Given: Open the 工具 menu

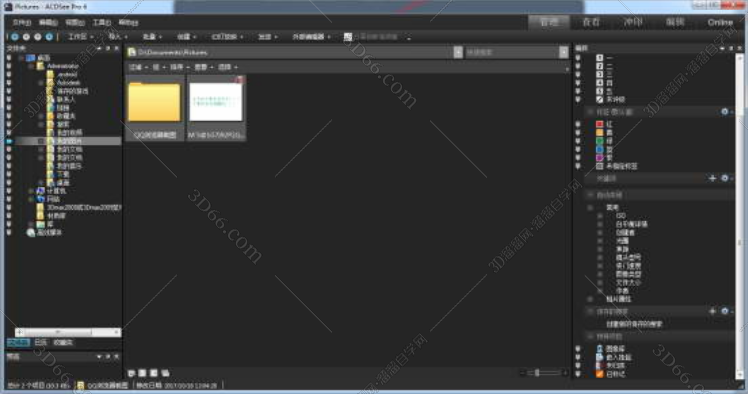Looking at the screenshot, I should (102, 22).
